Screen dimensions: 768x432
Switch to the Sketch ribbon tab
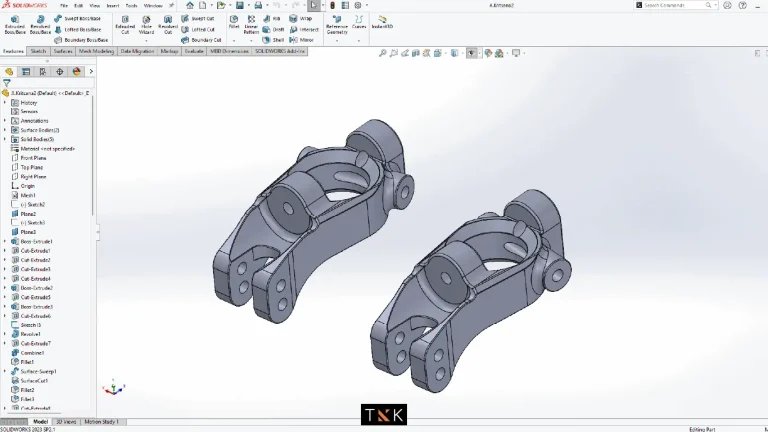coord(38,50)
